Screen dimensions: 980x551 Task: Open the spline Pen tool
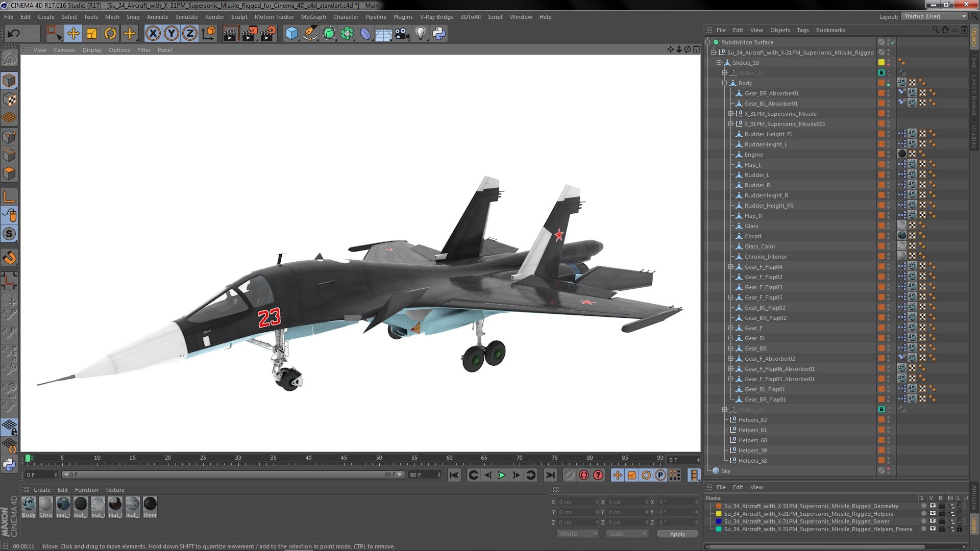(310, 34)
